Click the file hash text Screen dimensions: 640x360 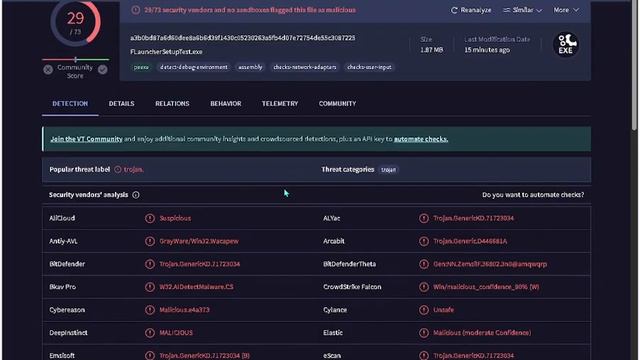coord(242,38)
